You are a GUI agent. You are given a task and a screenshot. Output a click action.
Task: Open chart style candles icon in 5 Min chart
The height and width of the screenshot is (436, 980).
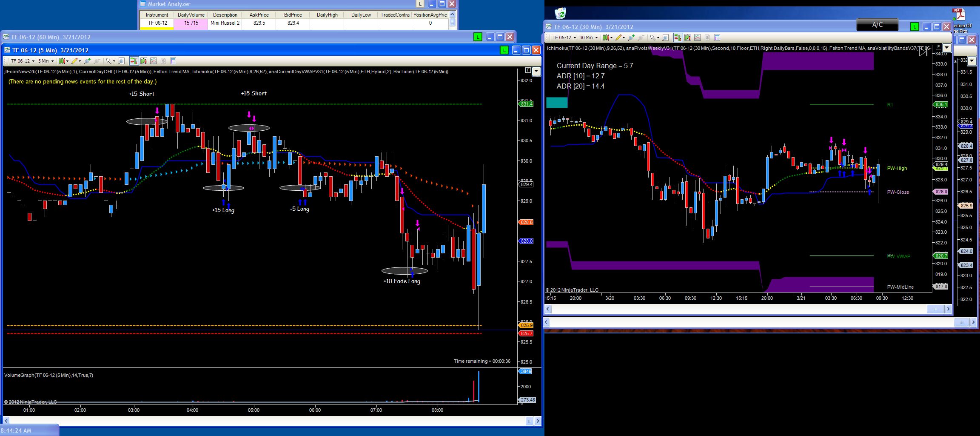[x=61, y=61]
